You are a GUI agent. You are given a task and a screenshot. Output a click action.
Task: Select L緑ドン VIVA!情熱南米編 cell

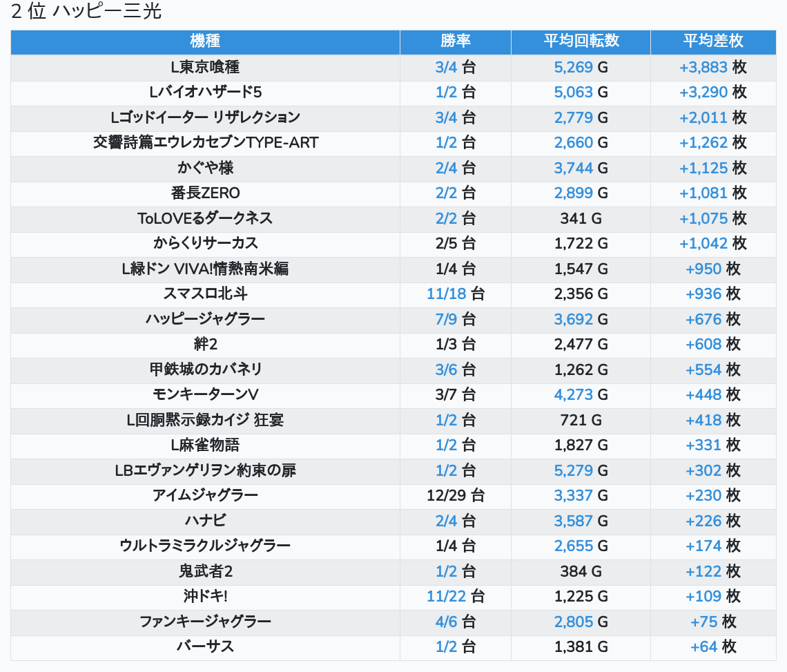pos(205,269)
